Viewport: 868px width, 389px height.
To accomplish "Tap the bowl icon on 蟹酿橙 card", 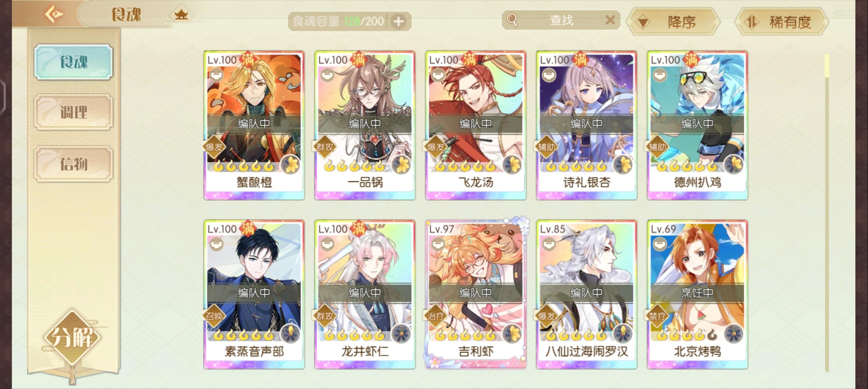I will click(x=216, y=75).
